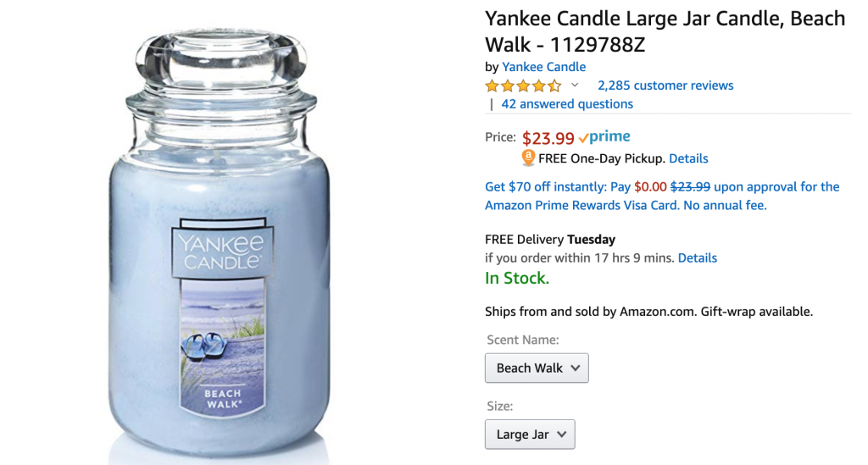Click the Amazon Prime Rewards Visa Card text
This screenshot has height=465, width=868.
(x=581, y=206)
